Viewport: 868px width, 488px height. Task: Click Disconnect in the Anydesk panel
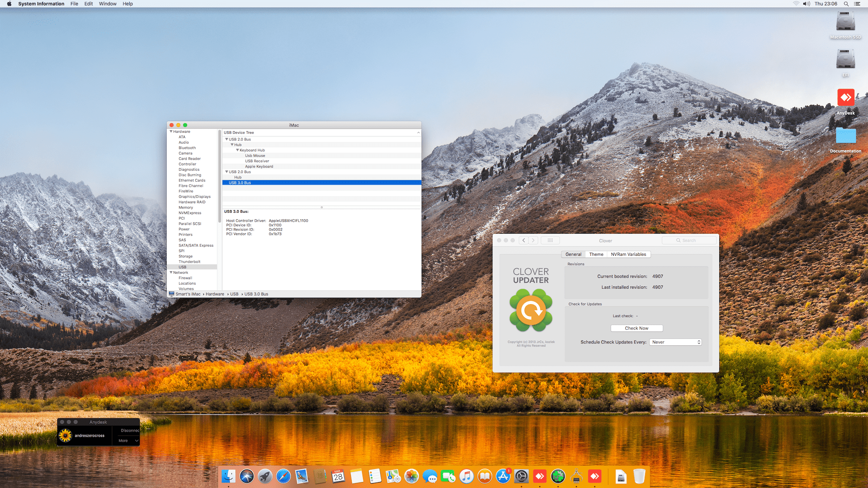tap(130, 431)
